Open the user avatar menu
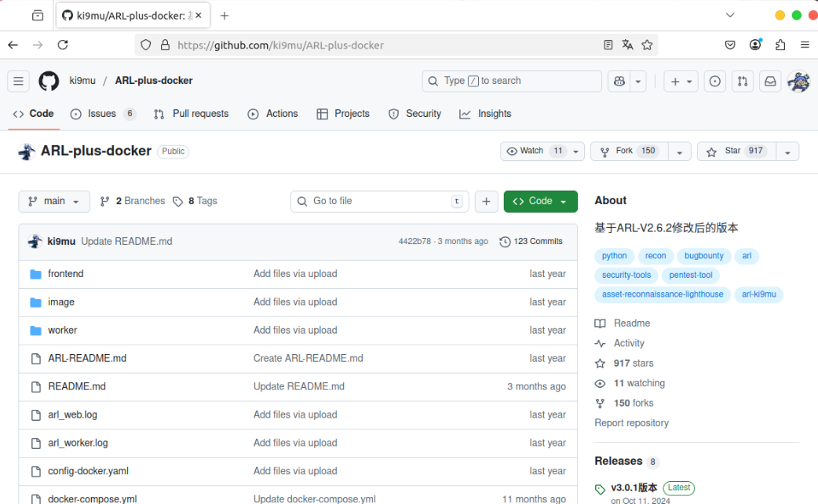Viewport: 818px width, 504px height. pos(798,81)
